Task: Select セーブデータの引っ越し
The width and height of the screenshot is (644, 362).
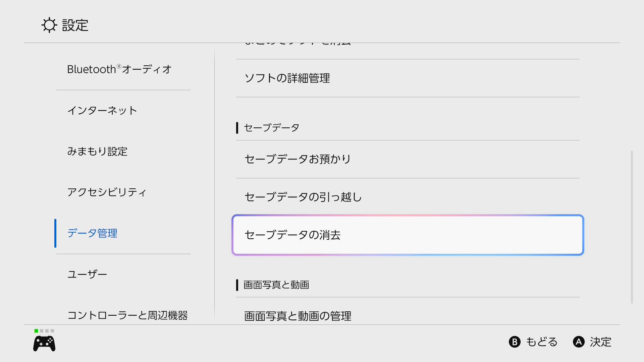Action: [408, 197]
